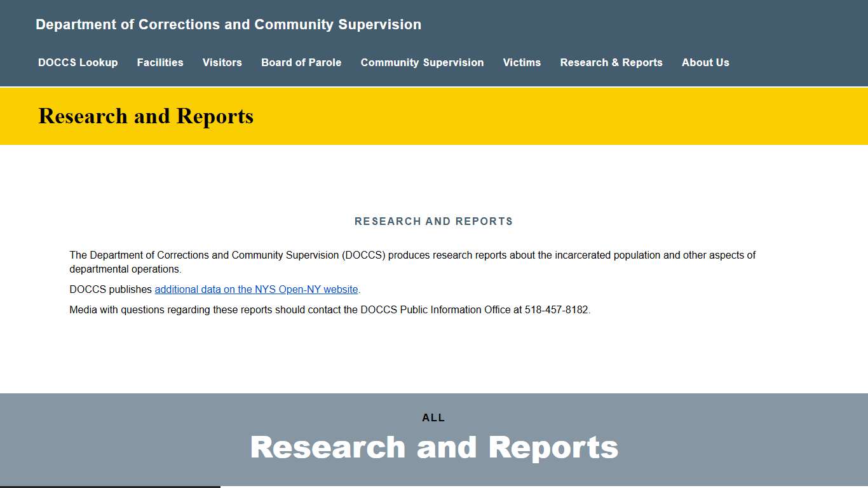
Task: Click the RESEARCH AND REPORTS section title
Action: coord(433,221)
